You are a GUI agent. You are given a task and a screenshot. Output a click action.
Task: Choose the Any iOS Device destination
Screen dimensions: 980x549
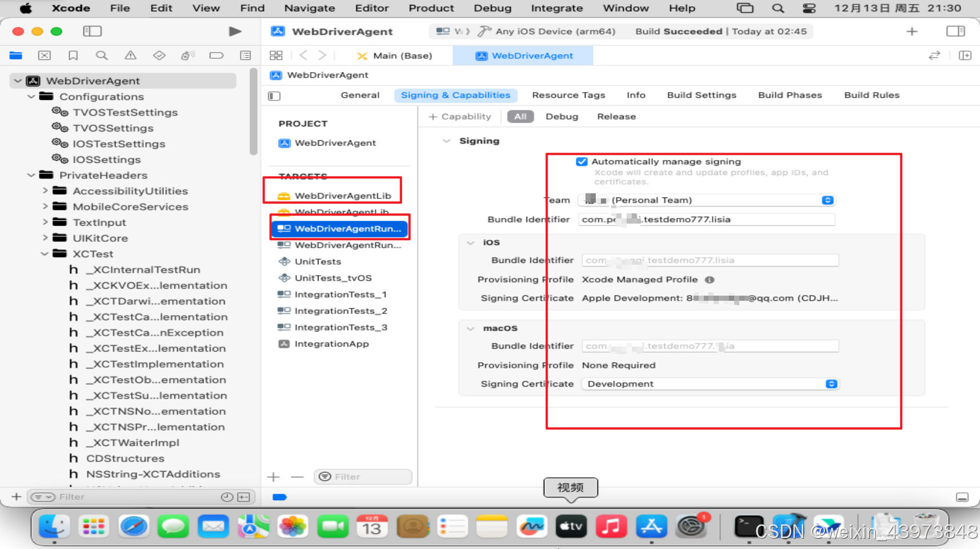pos(556,31)
